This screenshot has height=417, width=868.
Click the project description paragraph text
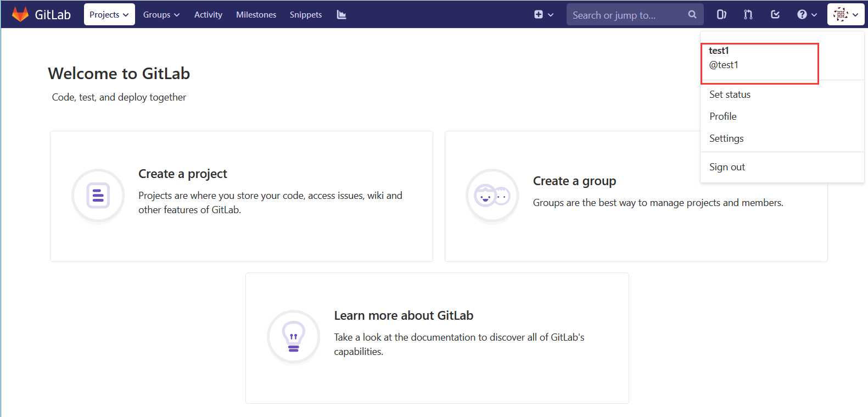[x=270, y=203]
